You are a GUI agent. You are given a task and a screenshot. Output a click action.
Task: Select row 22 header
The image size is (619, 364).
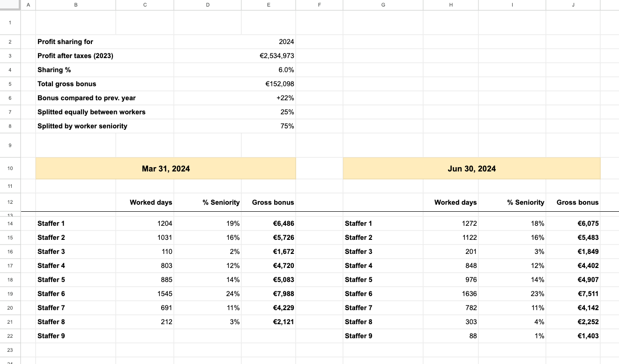pyautogui.click(x=10, y=336)
